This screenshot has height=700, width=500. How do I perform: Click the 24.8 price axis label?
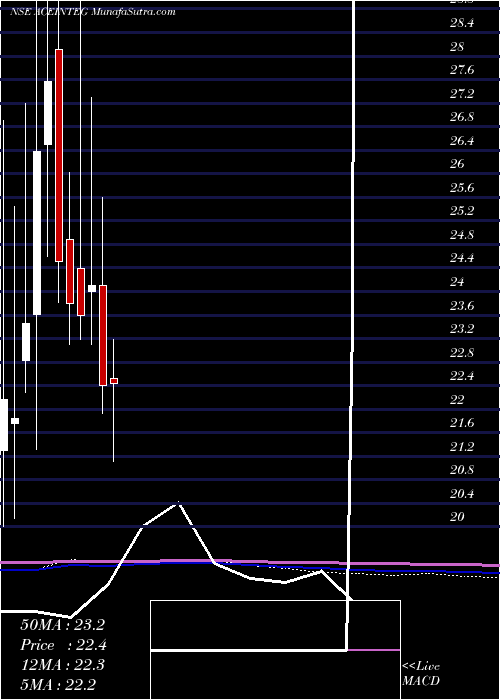(462, 234)
